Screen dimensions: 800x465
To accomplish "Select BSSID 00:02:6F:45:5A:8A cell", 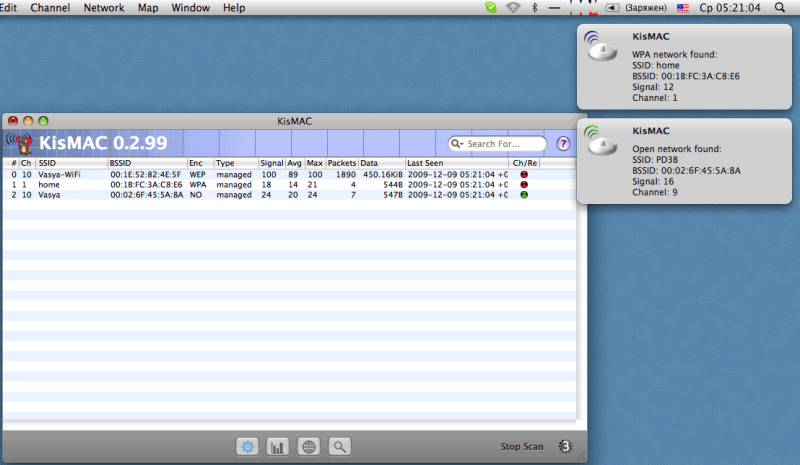I will 146,195.
